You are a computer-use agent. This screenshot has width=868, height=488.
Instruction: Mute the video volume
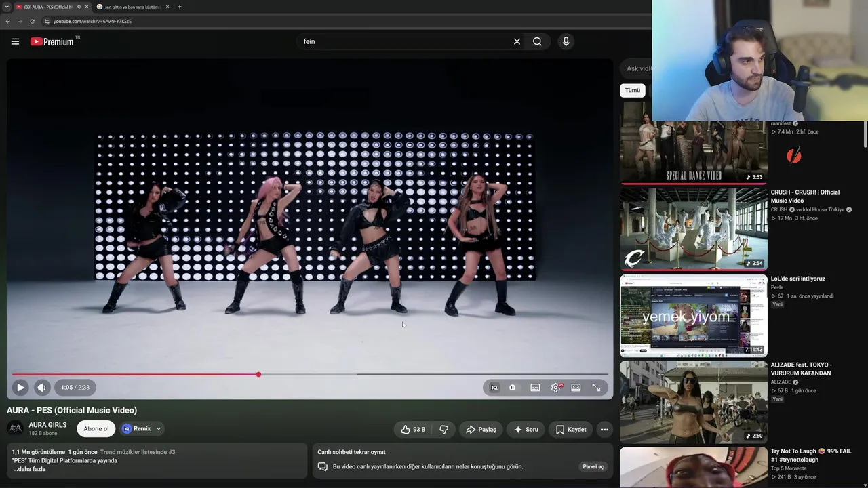[x=41, y=388]
